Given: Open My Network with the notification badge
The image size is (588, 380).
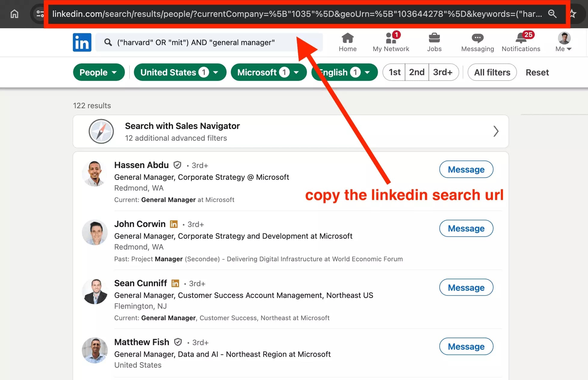Looking at the screenshot, I should tap(390, 42).
